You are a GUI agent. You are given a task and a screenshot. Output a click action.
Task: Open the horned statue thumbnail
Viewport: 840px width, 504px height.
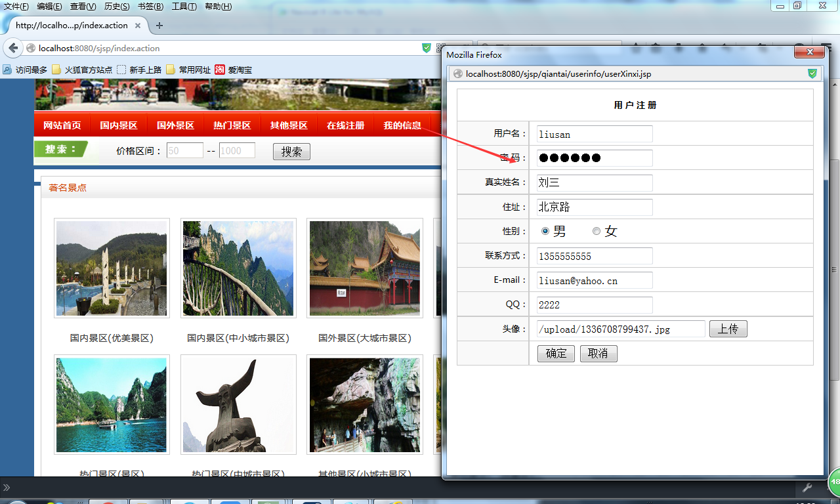pos(238,405)
